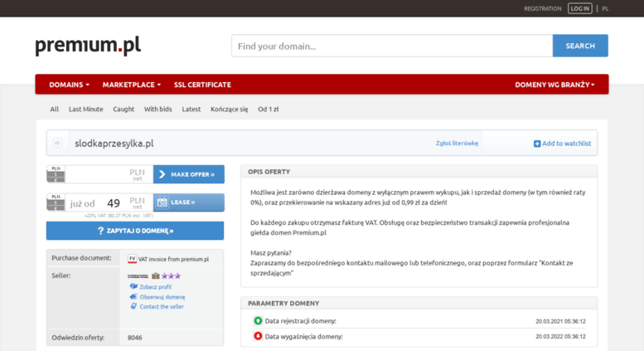Screen dimensions: 644x351
Task: Click the expiration date 20.03.2022 05:36:12
Action: pyautogui.click(x=560, y=337)
